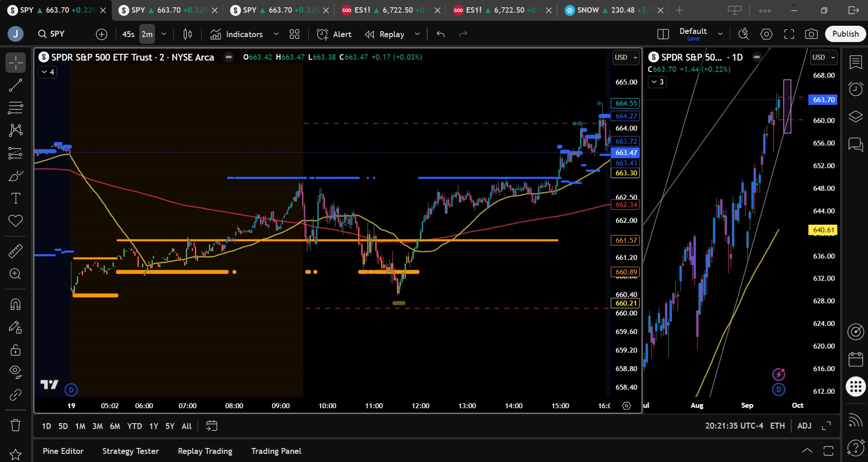Screen dimensions: 868x462
Task: Click the Publish button
Action: pyautogui.click(x=845, y=34)
